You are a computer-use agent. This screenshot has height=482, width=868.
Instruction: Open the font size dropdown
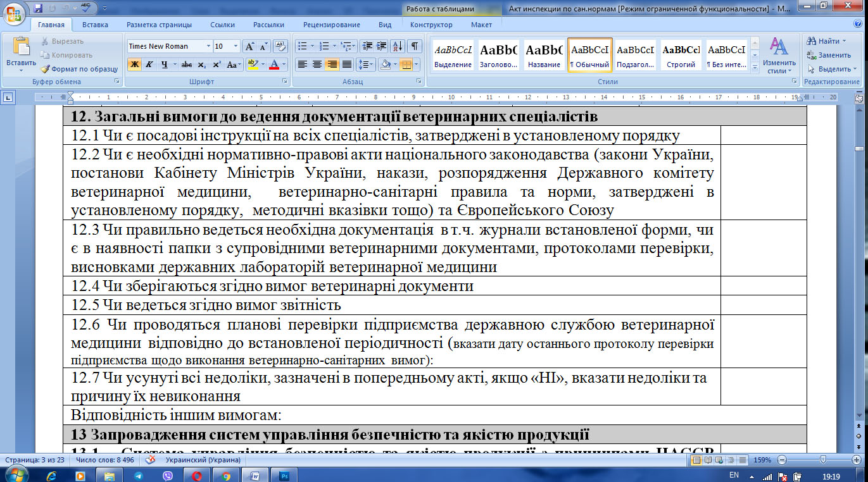236,46
